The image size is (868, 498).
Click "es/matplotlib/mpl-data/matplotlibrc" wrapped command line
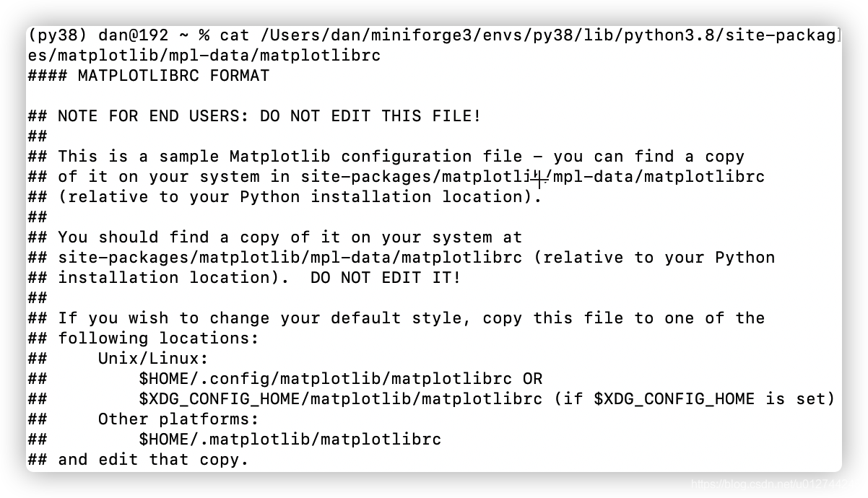pos(204,55)
